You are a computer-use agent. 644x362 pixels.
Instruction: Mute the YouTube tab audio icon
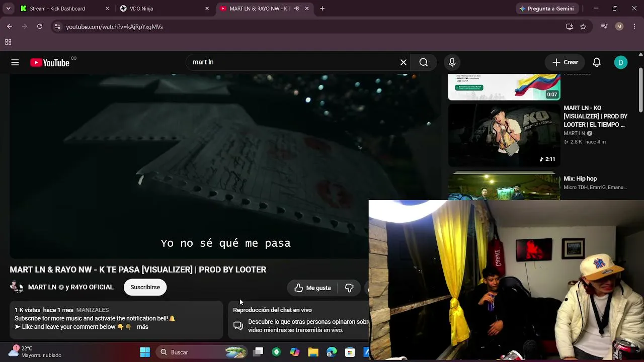[x=296, y=9]
